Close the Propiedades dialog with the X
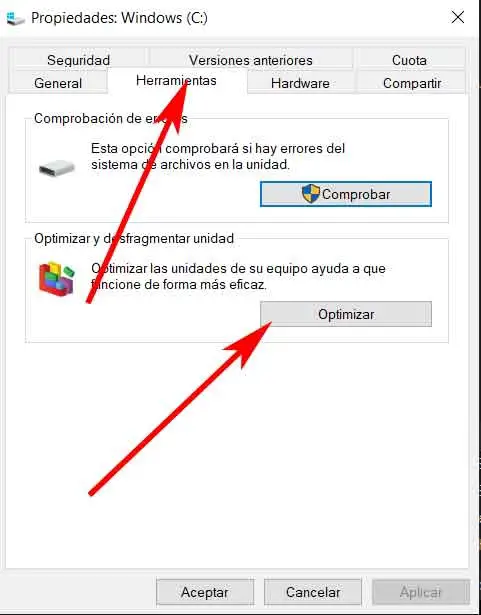The image size is (481, 615). 457,17
